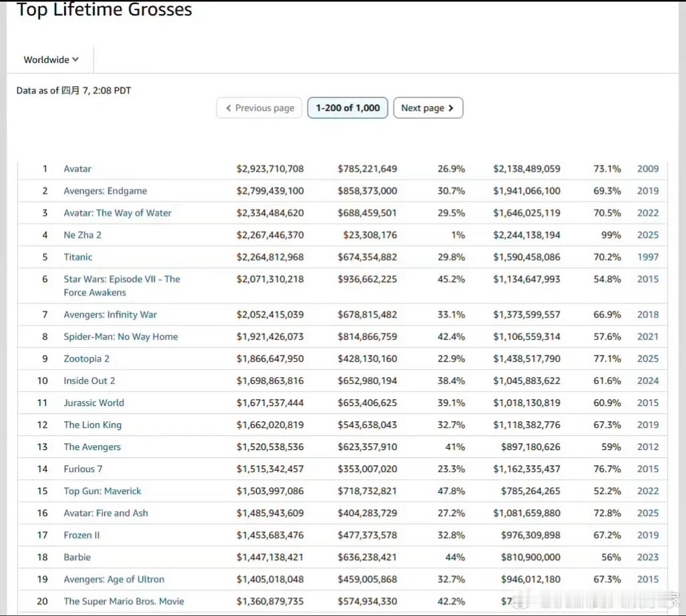Open the 1-200 of 1,000 range selector

(348, 108)
